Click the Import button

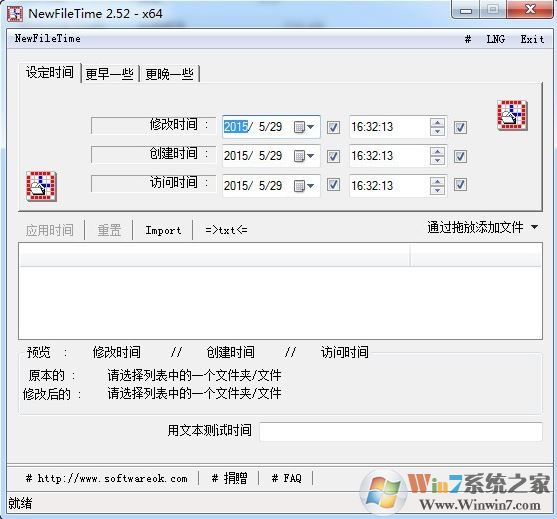click(163, 230)
